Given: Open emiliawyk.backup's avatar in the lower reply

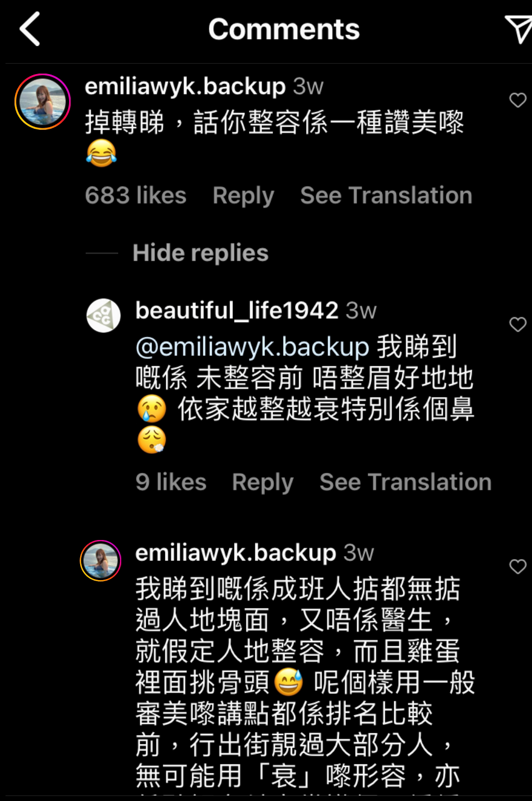Looking at the screenshot, I should pos(101,561).
